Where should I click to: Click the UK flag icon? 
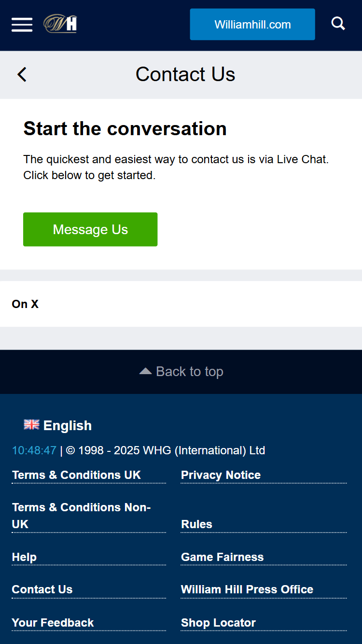[x=31, y=424]
